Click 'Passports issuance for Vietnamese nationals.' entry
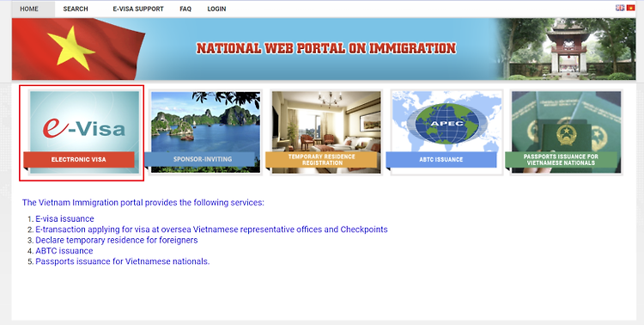Screen dimensions: 644x325 click(x=123, y=261)
